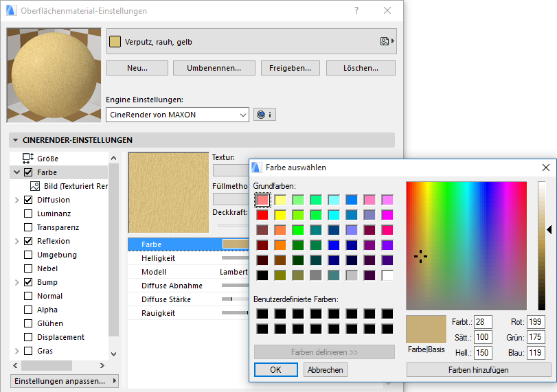This screenshot has width=557, height=392.
Task: Select the Diffuse Stärke row
Action: (188, 299)
